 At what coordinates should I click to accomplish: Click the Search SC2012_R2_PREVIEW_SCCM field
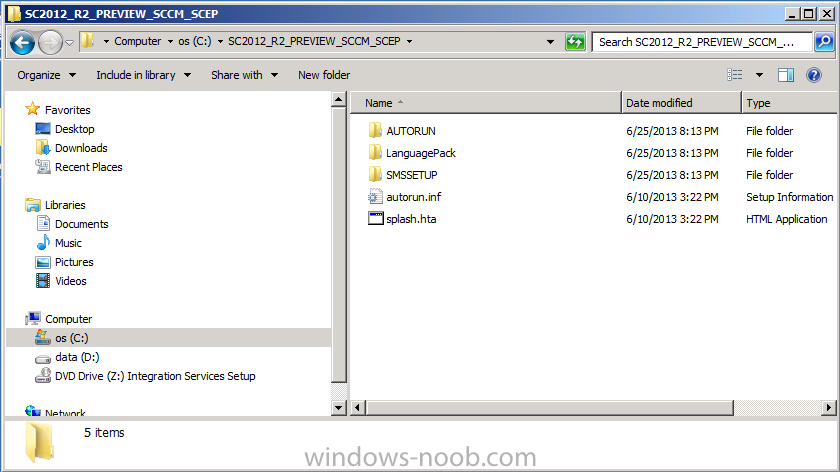pos(702,42)
